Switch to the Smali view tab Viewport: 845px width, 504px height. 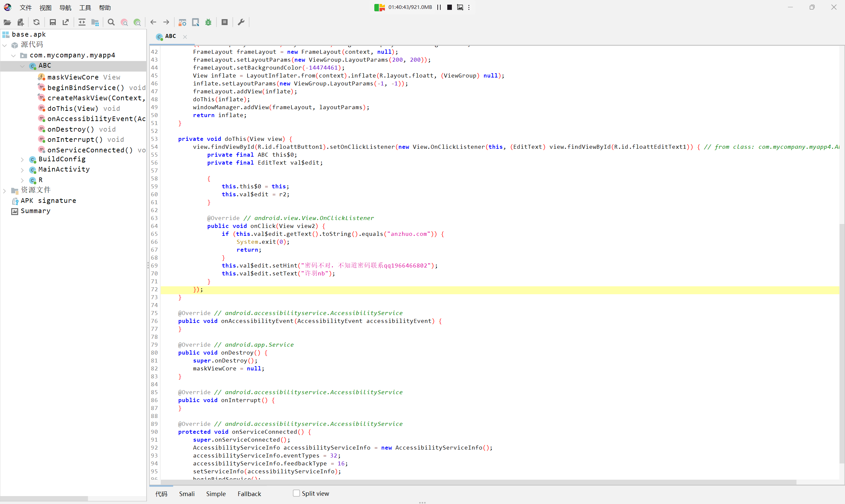pos(187,494)
